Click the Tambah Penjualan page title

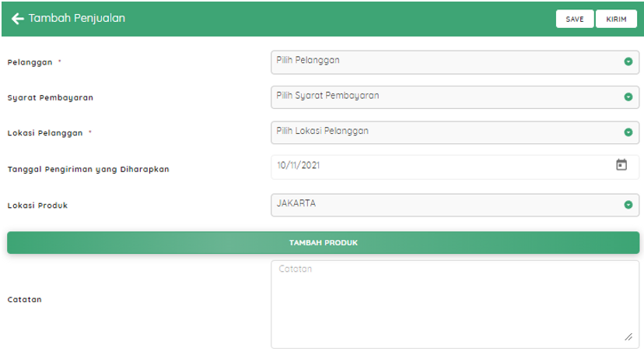pyautogui.click(x=77, y=19)
